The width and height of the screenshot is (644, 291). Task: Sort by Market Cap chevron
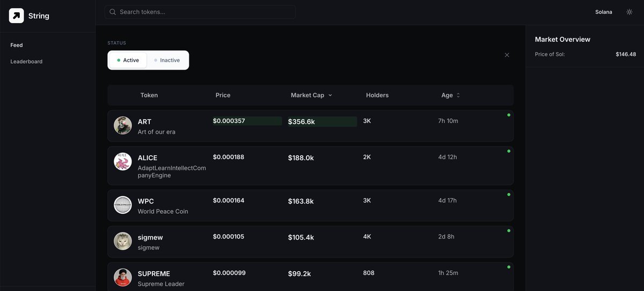click(330, 95)
